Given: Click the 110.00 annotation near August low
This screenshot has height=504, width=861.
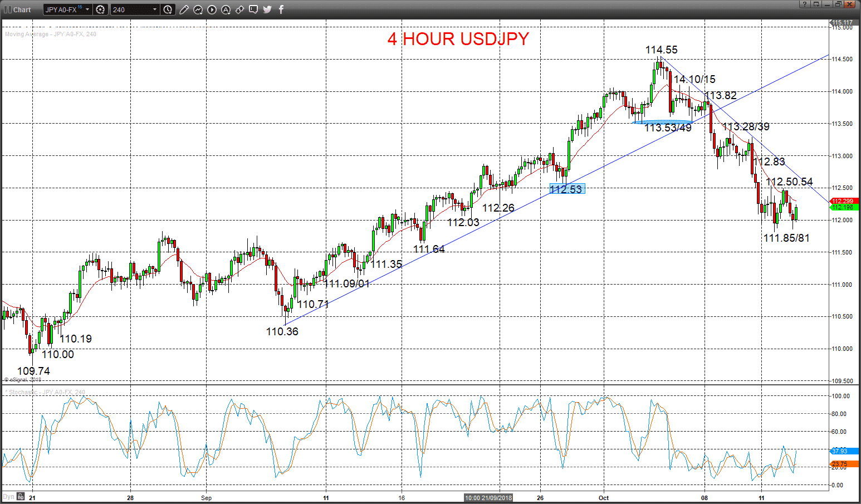Looking at the screenshot, I should (58, 355).
